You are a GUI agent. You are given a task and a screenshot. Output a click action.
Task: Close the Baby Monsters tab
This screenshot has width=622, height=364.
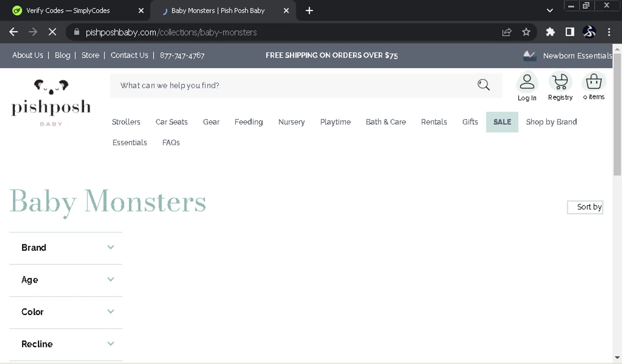pyautogui.click(x=286, y=11)
